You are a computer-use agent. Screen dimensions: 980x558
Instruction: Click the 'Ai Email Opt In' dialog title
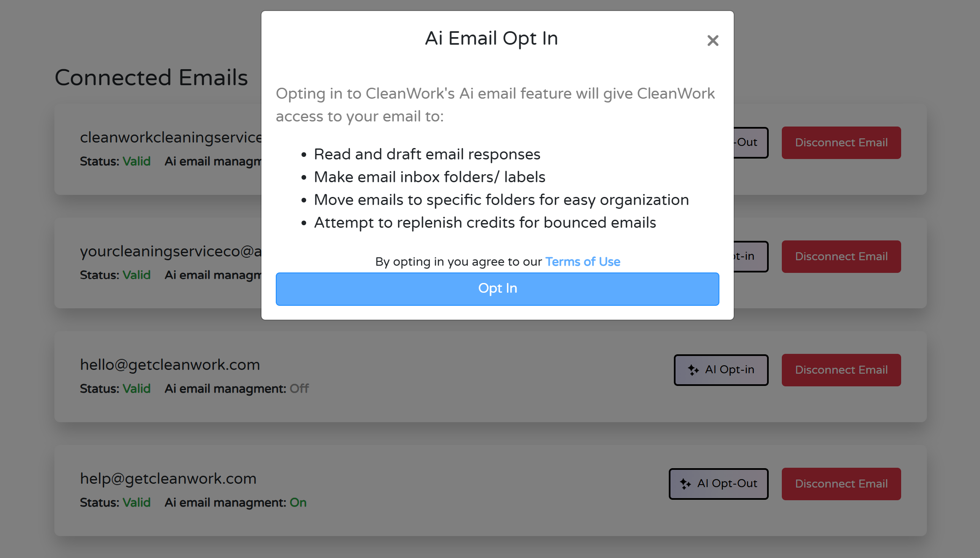coord(491,38)
